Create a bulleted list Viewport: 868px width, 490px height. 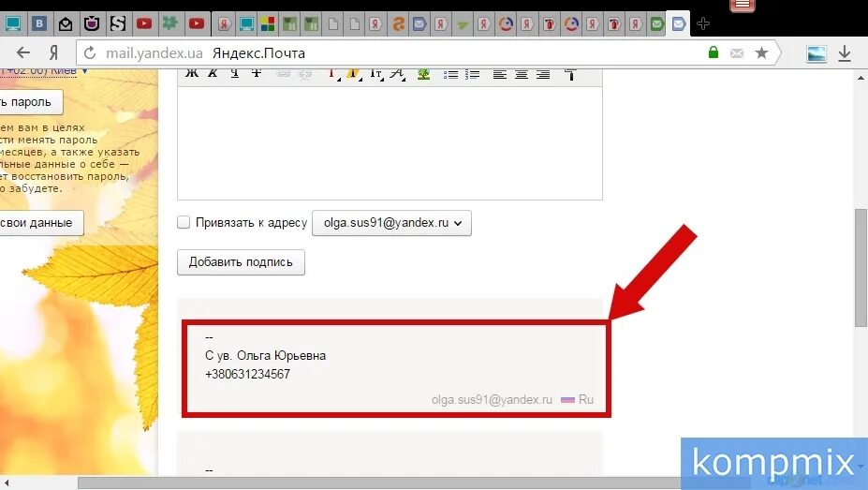pos(450,74)
